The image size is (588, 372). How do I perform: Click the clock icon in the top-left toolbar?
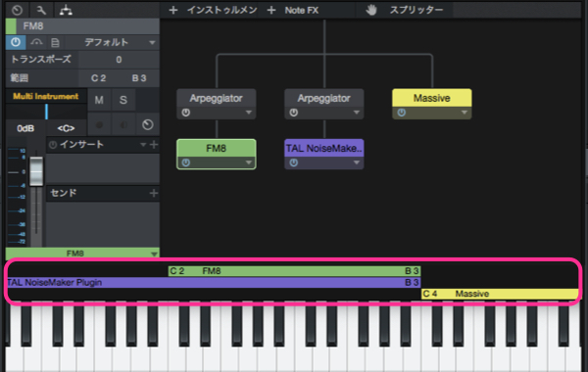coord(17,10)
